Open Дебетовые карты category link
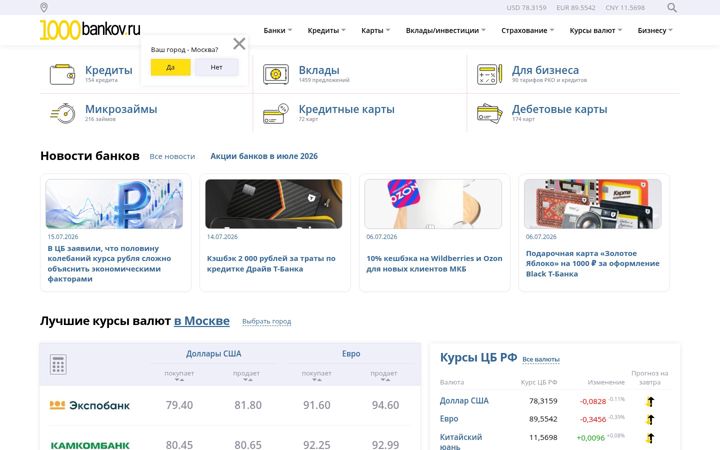This screenshot has width=720, height=450. (560, 109)
